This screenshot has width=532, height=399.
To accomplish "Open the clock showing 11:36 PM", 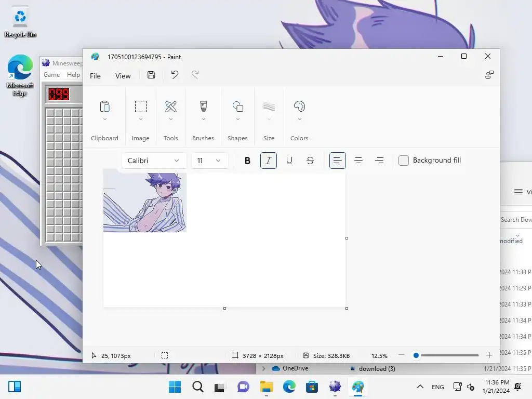I will [496, 387].
